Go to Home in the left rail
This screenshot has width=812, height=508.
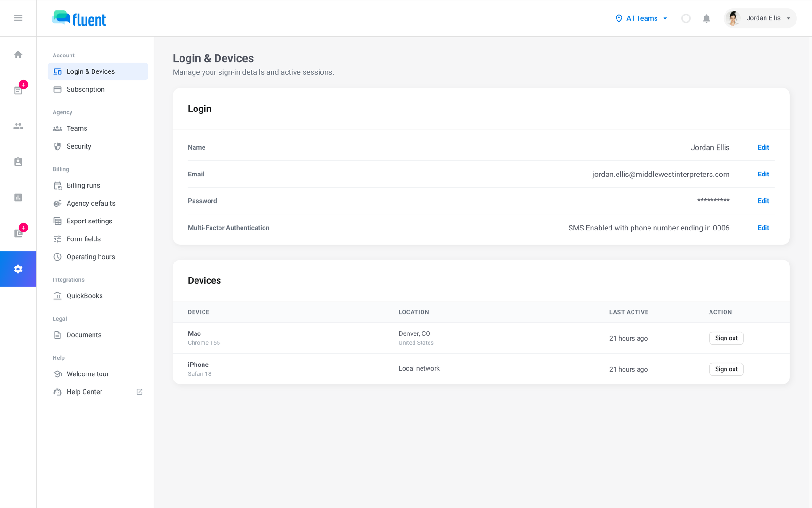pyautogui.click(x=18, y=55)
